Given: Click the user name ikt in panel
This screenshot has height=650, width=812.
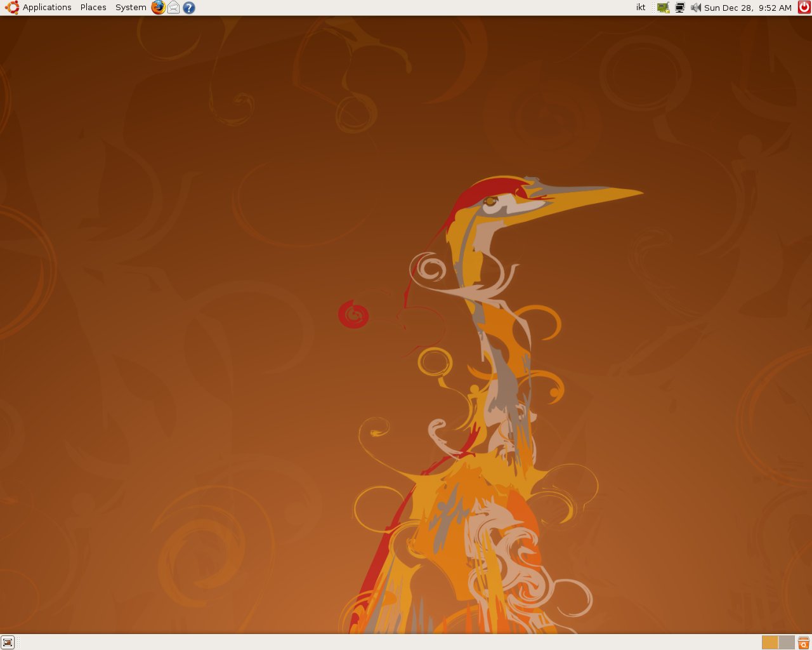Looking at the screenshot, I should coord(641,8).
